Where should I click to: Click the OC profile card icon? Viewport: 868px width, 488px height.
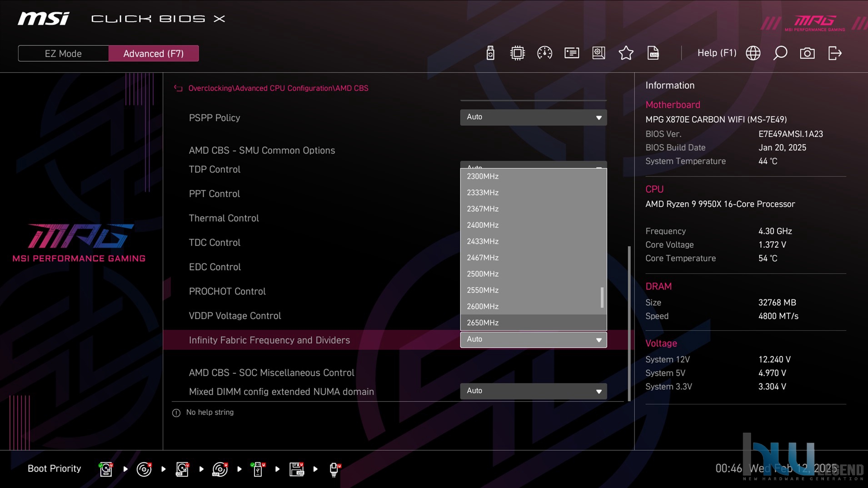[572, 53]
